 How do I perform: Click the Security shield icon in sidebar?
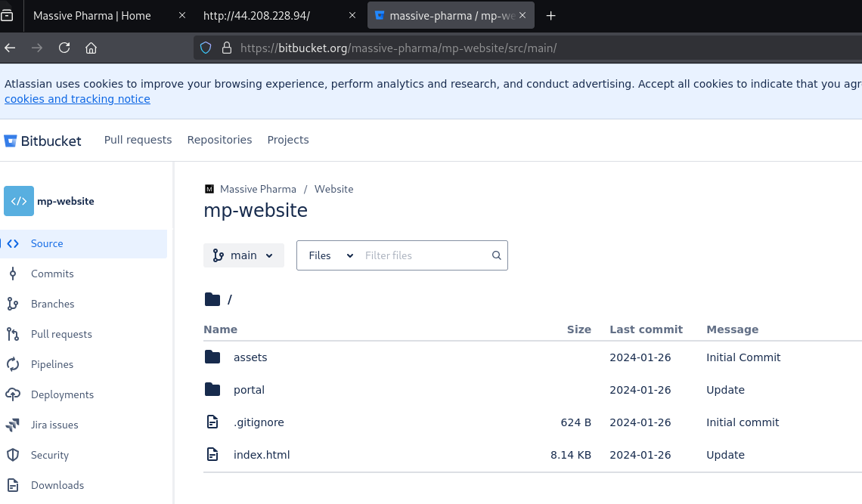point(13,455)
